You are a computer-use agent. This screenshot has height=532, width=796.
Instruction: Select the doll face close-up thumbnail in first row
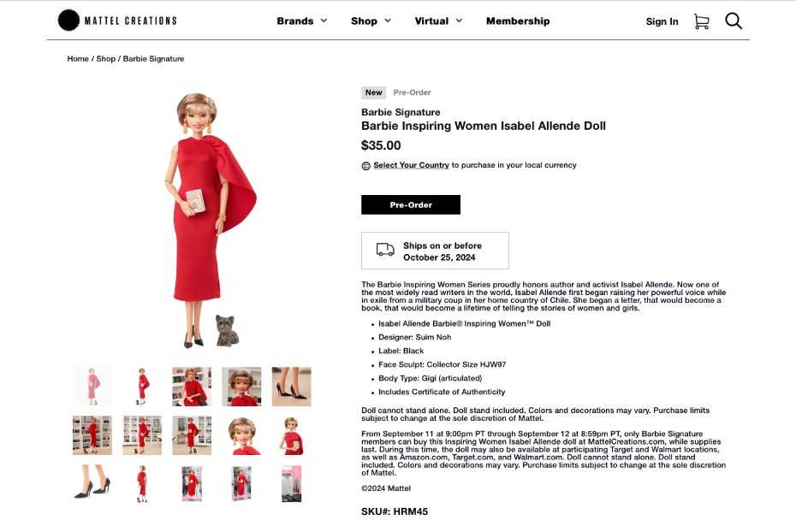click(x=241, y=387)
